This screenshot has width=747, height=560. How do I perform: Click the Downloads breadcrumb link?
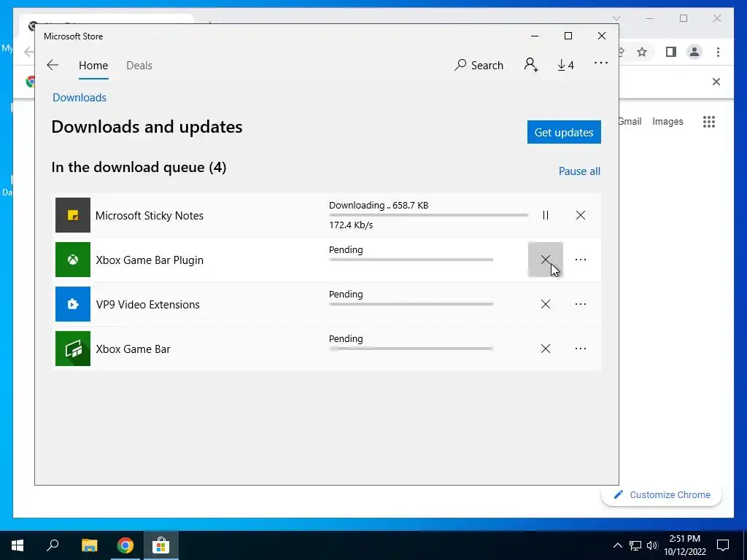click(80, 98)
